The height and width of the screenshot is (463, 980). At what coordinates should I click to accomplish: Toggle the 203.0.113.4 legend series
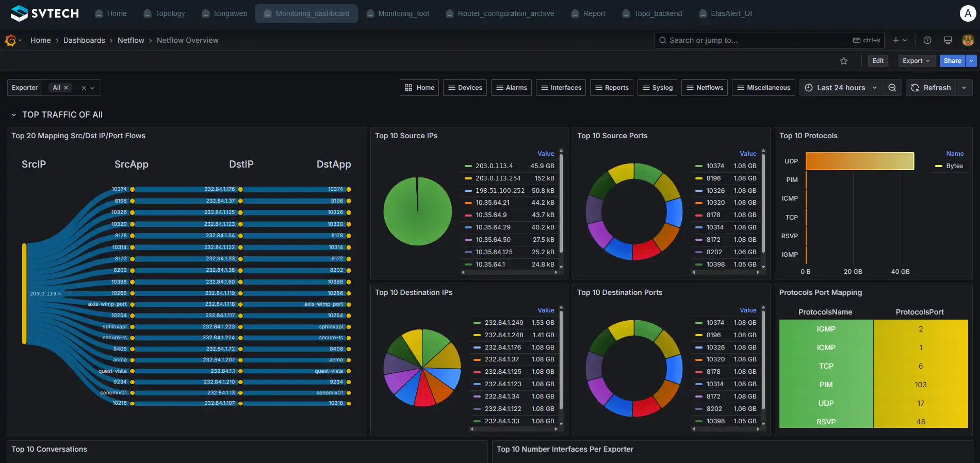(x=494, y=166)
